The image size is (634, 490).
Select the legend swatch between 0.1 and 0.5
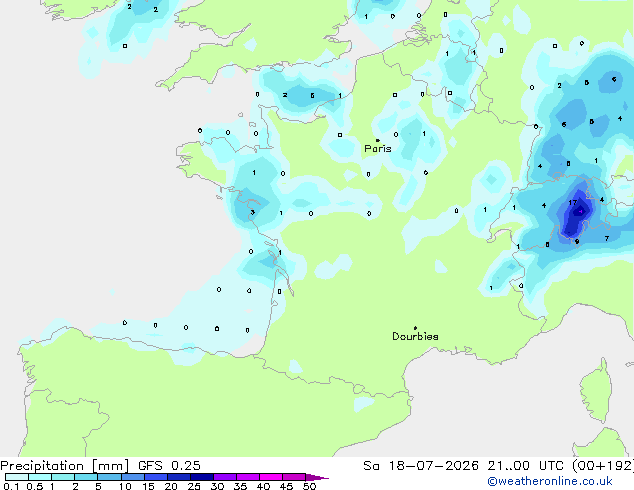tap(17, 477)
